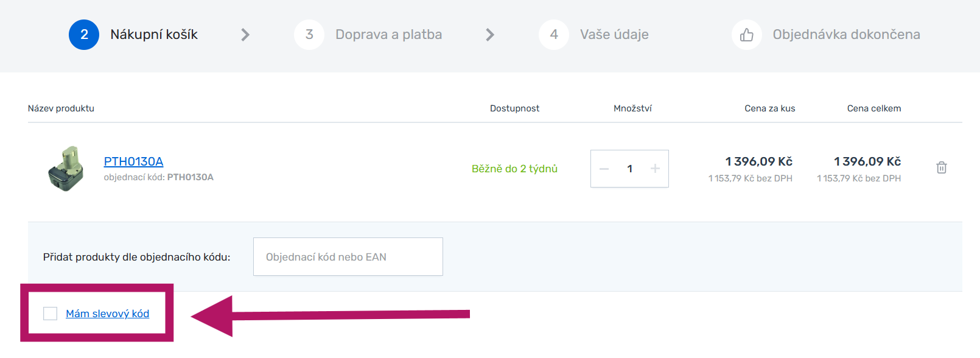
Task: Click the step 3 circle icon
Action: [309, 35]
